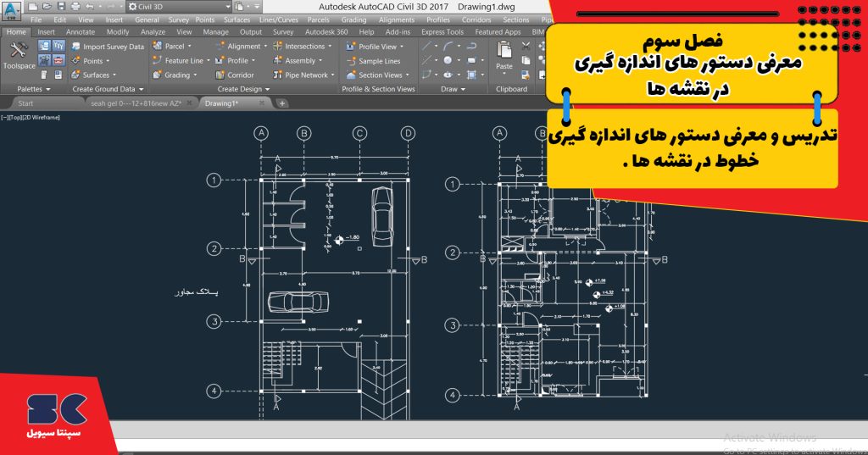Click the Cut scissors icon in Clipboard panel
868x455 pixels.
(526, 47)
